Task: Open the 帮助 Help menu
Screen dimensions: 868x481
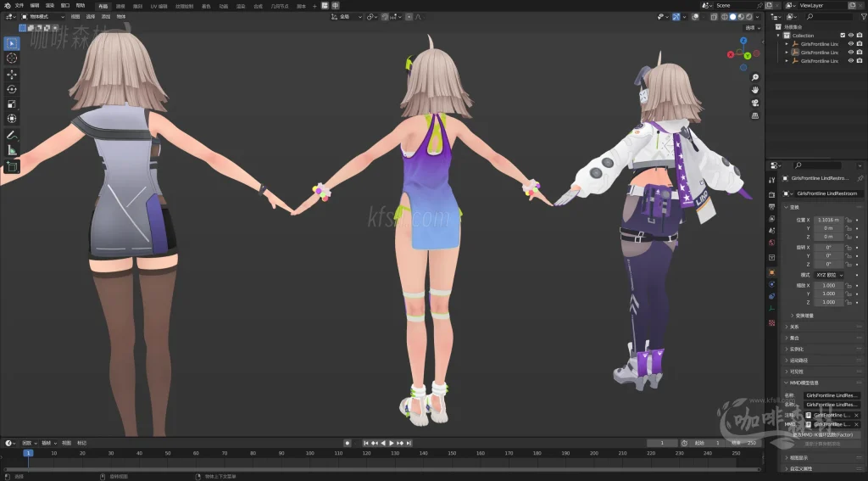Action: coord(81,6)
